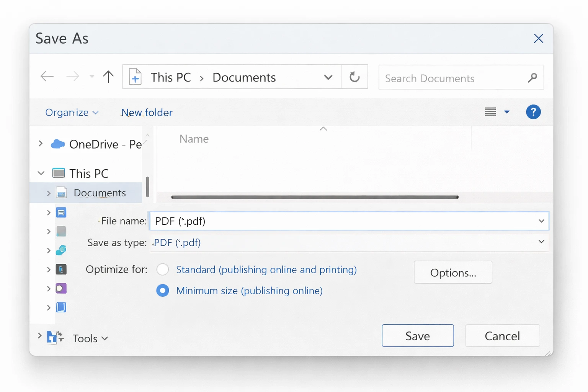Screen dimensions: 588x392
Task: Expand the Documents tree node
Action: tap(49, 193)
